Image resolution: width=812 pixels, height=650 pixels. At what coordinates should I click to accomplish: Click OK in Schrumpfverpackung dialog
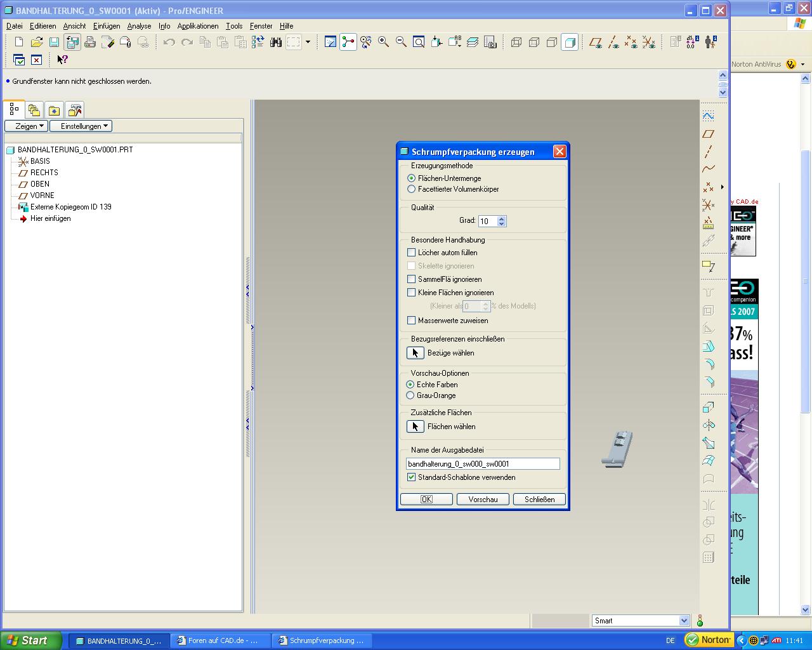[x=426, y=500]
